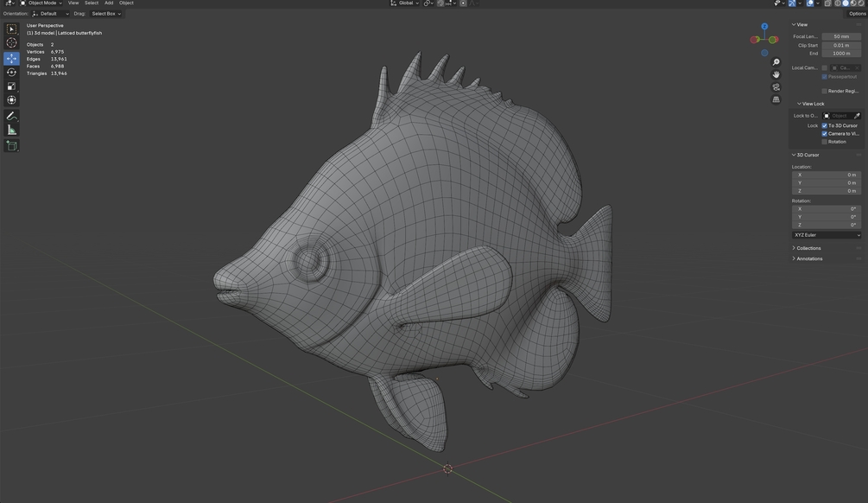Click the zoom magnifier viewport icon
Image resolution: width=868 pixels, height=503 pixels.
[x=776, y=62]
